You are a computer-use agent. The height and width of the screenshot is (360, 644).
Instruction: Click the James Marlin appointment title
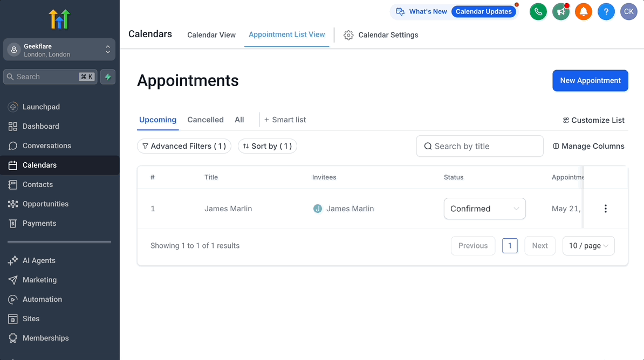pyautogui.click(x=228, y=209)
